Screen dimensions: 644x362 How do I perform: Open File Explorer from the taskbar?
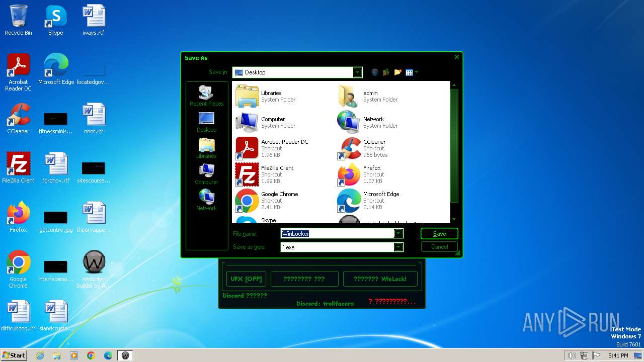(57, 355)
